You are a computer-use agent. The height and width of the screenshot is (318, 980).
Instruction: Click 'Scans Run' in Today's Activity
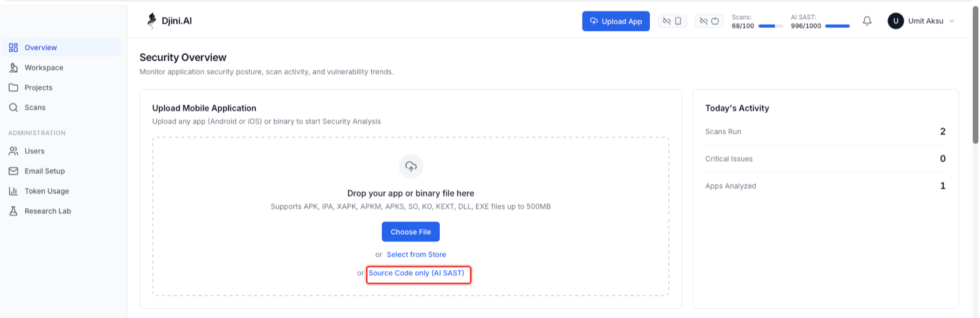point(723,132)
